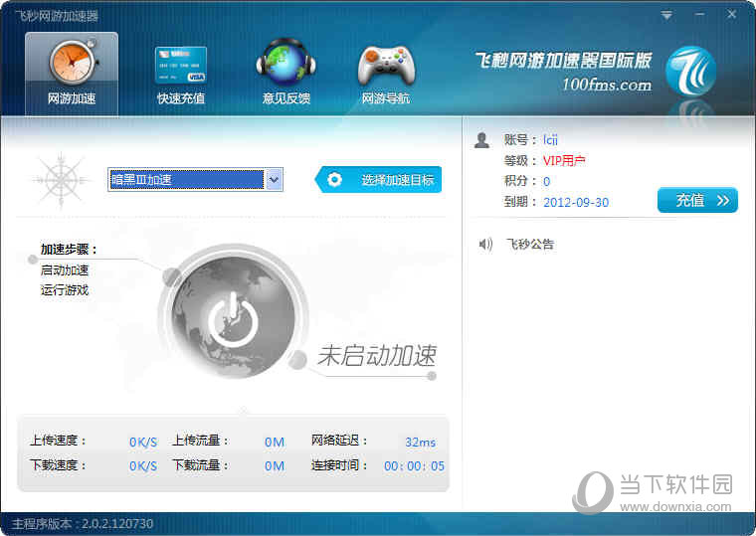Click the 充值 recharge button

pyautogui.click(x=697, y=200)
